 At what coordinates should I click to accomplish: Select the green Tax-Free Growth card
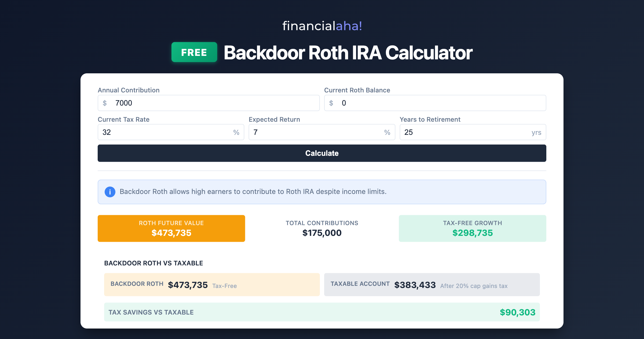[473, 228]
